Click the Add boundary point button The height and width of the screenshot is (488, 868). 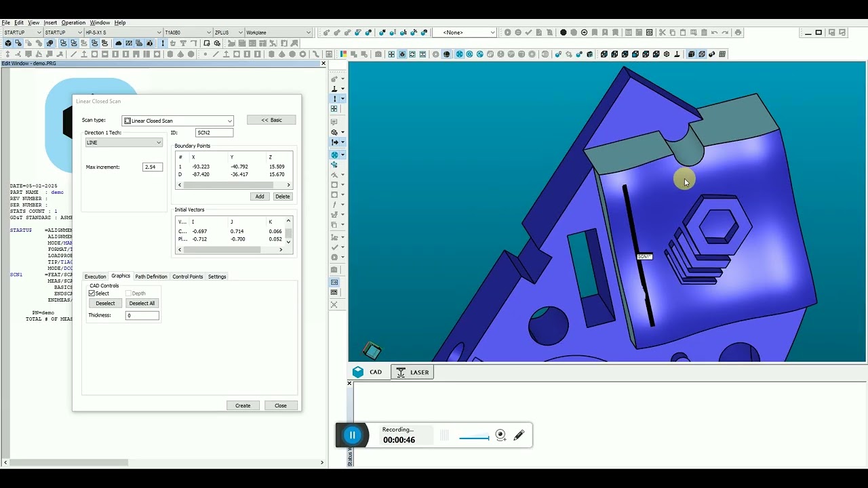(x=260, y=197)
